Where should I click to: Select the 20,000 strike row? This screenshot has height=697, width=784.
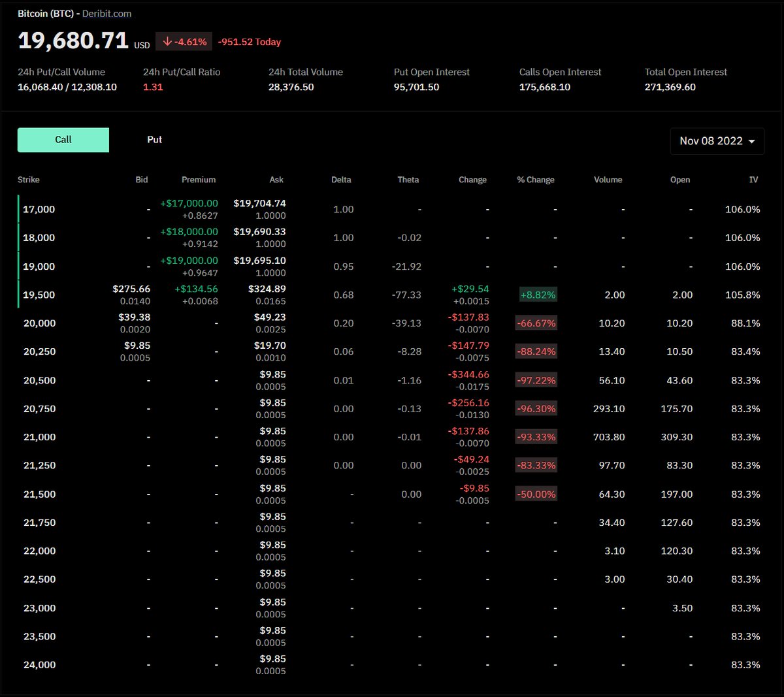[391, 323]
